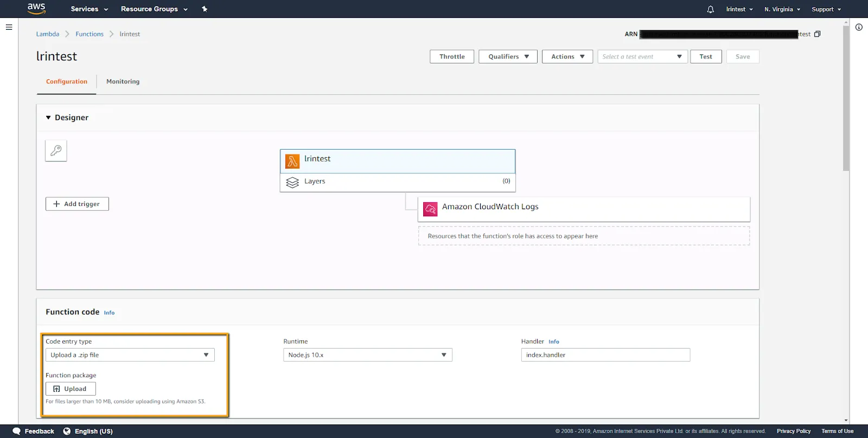Click the pin shortcut icon in navbar
The image size is (868, 438).
[205, 9]
